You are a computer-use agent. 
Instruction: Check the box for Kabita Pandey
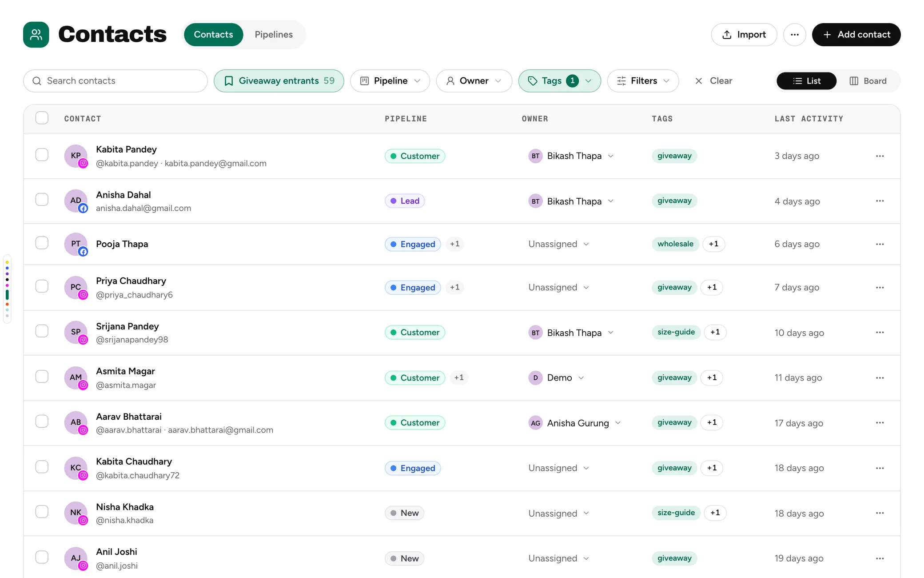pos(42,155)
